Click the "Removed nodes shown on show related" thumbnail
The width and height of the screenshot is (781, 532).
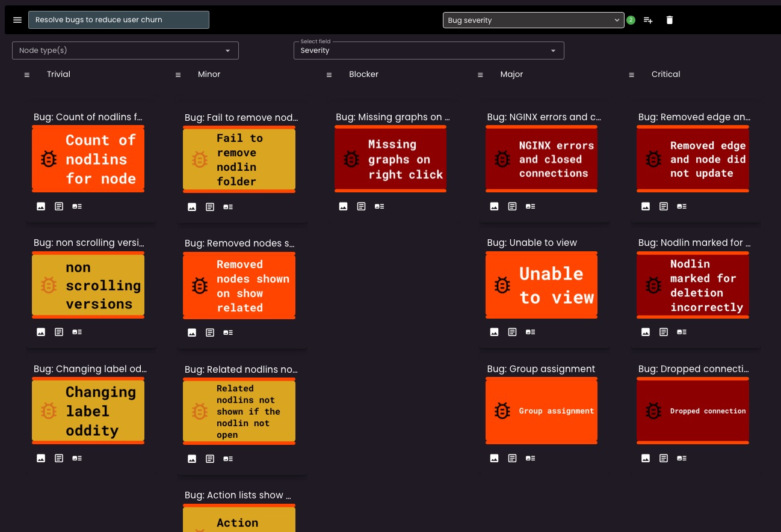click(239, 286)
